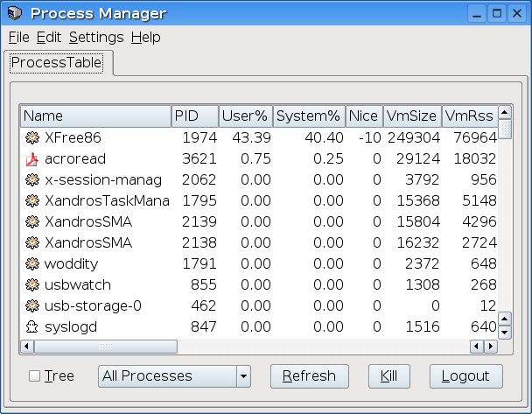Click the syslogd process icon
The image size is (532, 414).
tap(32, 326)
